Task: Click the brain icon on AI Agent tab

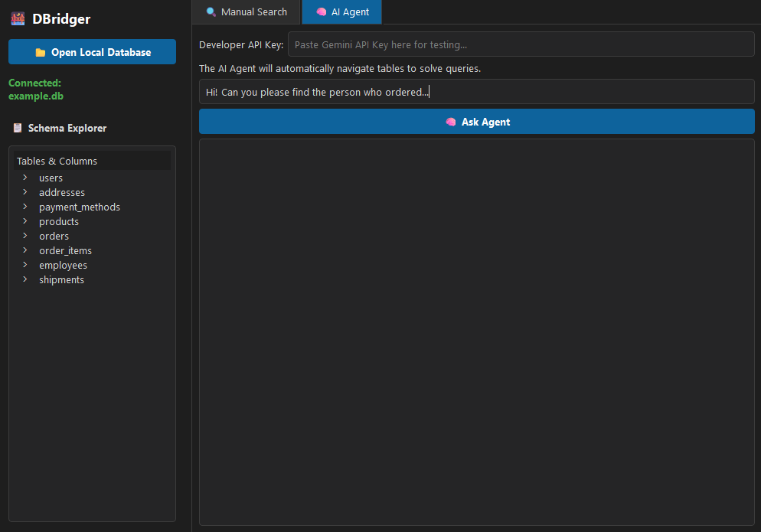Action: point(322,12)
